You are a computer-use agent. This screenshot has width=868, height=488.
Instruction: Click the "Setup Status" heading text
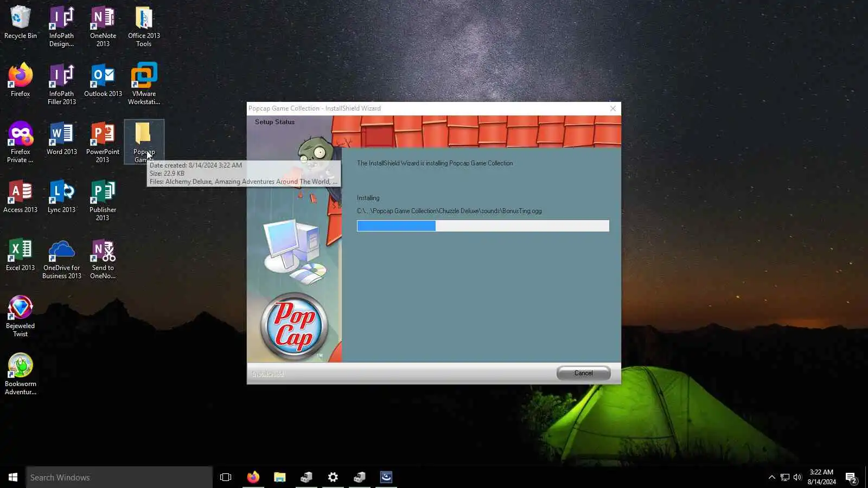[275, 122]
